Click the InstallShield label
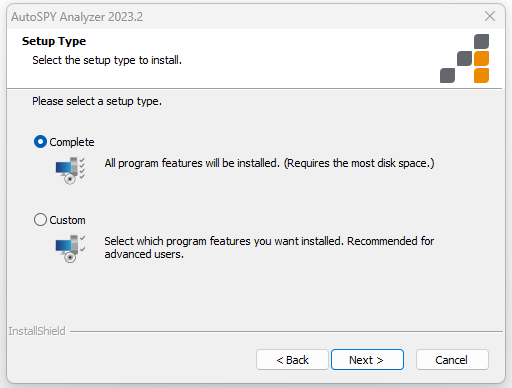 point(37,331)
